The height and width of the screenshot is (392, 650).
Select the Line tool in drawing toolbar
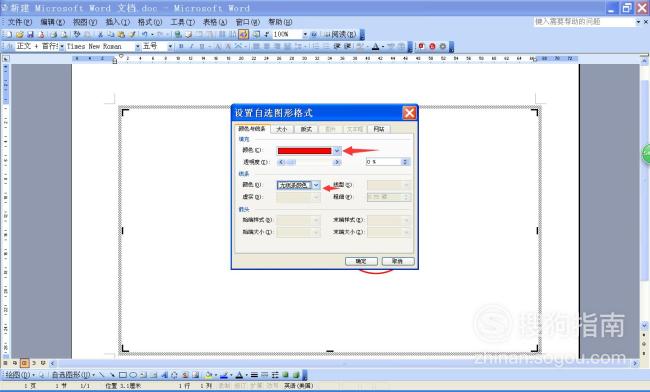(x=102, y=375)
